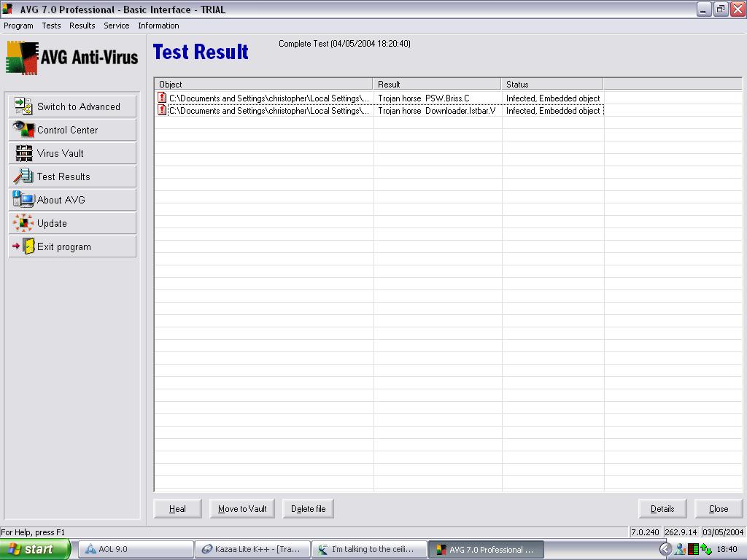Click Switch to Advanced label
The width and height of the screenshot is (747, 560).
[79, 106]
